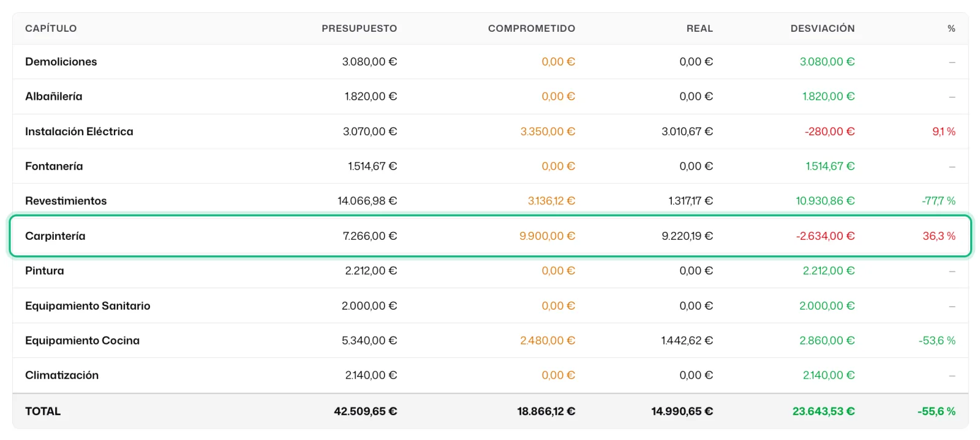Viewport: 980px width, 440px height.
Task: Click total real 14.990,65 €
Action: point(682,411)
